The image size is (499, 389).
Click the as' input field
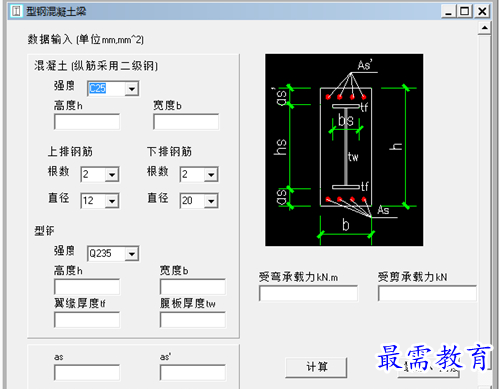point(193,373)
